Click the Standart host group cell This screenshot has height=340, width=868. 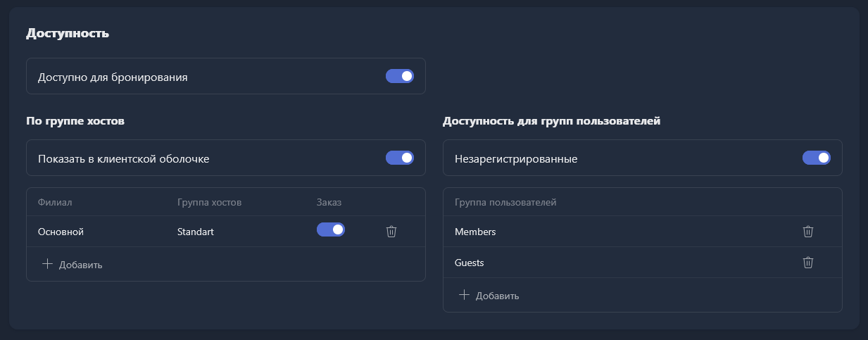point(196,232)
